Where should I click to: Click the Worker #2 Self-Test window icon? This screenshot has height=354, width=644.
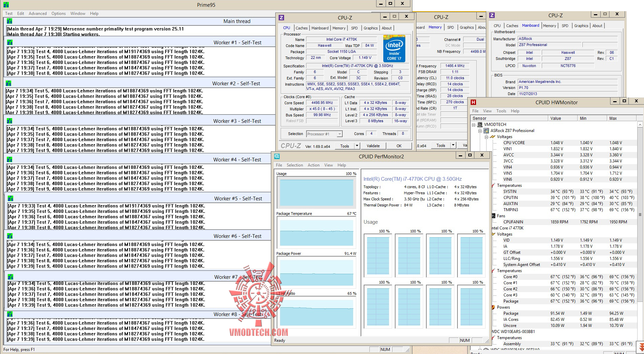8,83
